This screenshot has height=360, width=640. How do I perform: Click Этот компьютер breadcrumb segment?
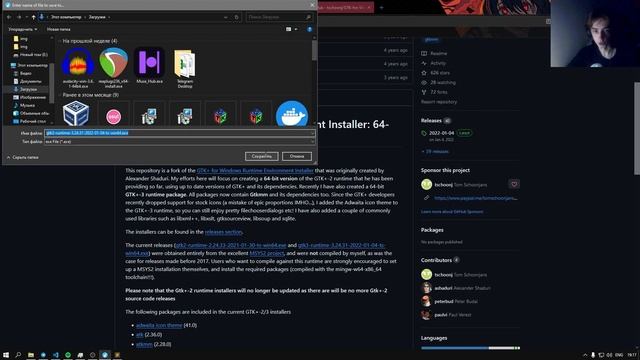pyautogui.click(x=66, y=17)
